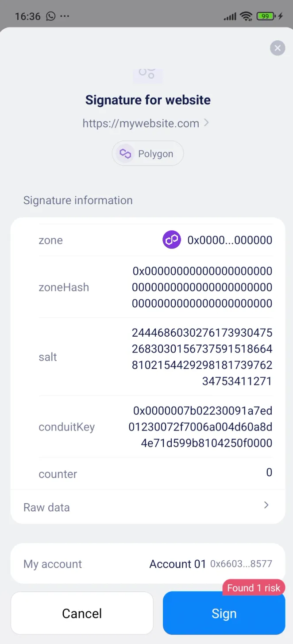Tap the ellipsis icon next to WhatsApp indicator
Image resolution: width=293 pixels, height=644 pixels.
65,16
